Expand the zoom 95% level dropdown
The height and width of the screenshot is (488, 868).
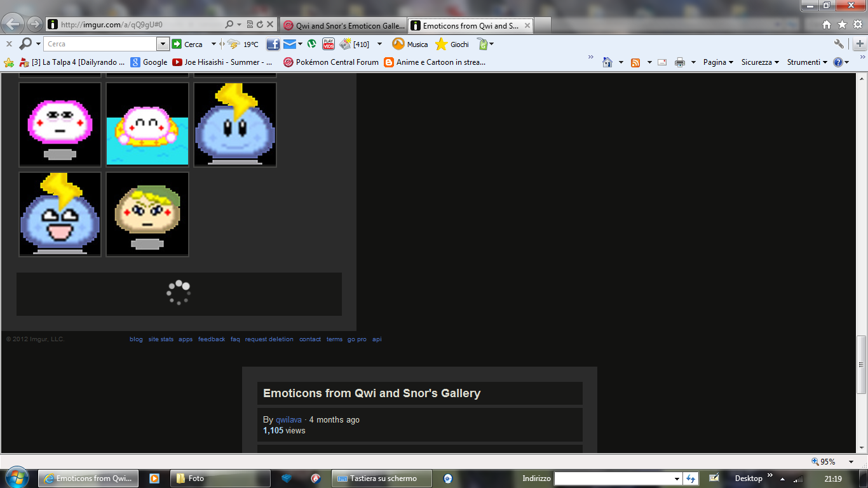(x=850, y=461)
